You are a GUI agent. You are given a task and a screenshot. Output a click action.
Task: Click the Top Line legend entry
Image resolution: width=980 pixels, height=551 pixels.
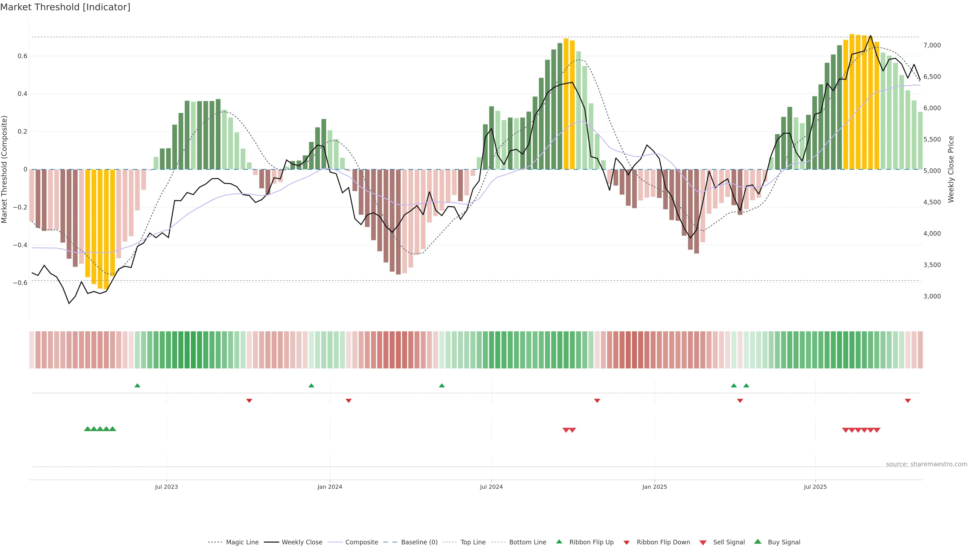tap(473, 542)
